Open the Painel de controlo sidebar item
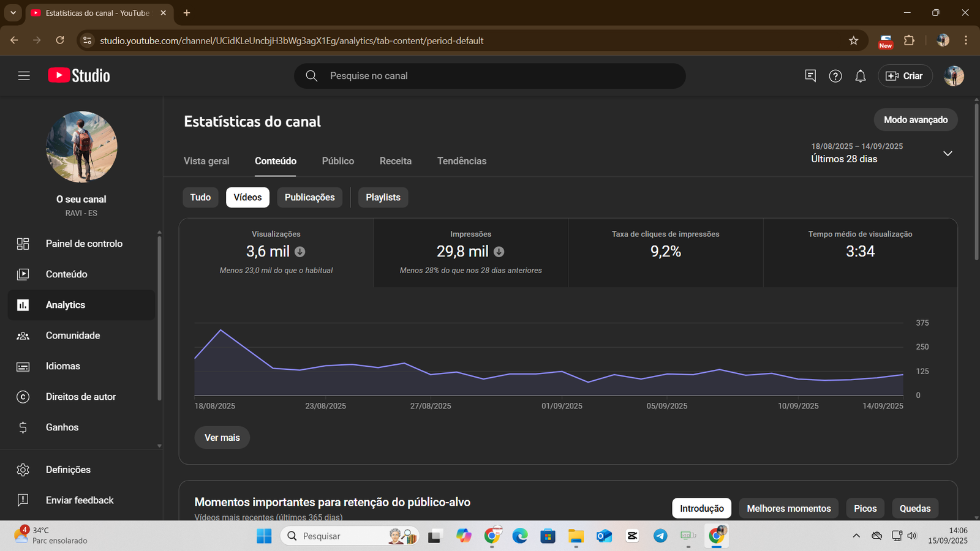This screenshot has height=551, width=980. click(x=84, y=244)
